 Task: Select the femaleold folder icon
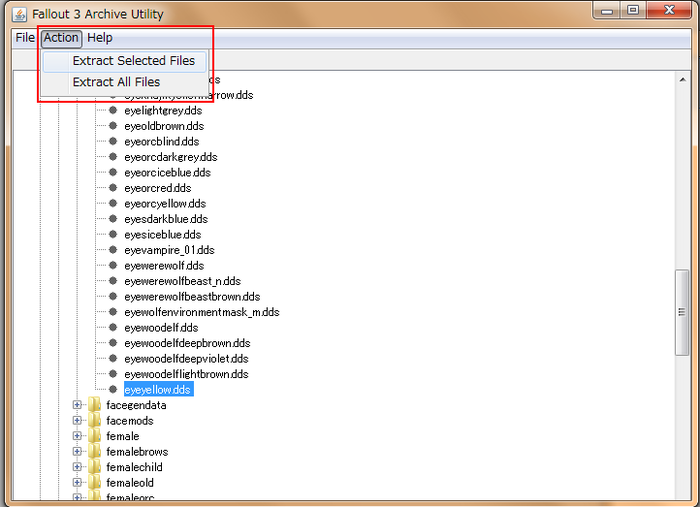pos(95,482)
